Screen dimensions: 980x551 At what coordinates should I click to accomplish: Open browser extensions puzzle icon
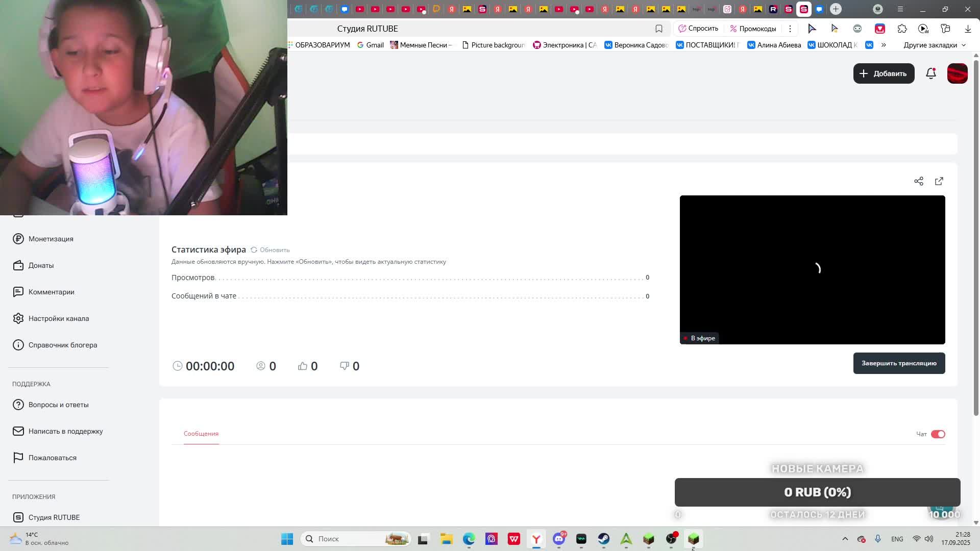point(902,29)
